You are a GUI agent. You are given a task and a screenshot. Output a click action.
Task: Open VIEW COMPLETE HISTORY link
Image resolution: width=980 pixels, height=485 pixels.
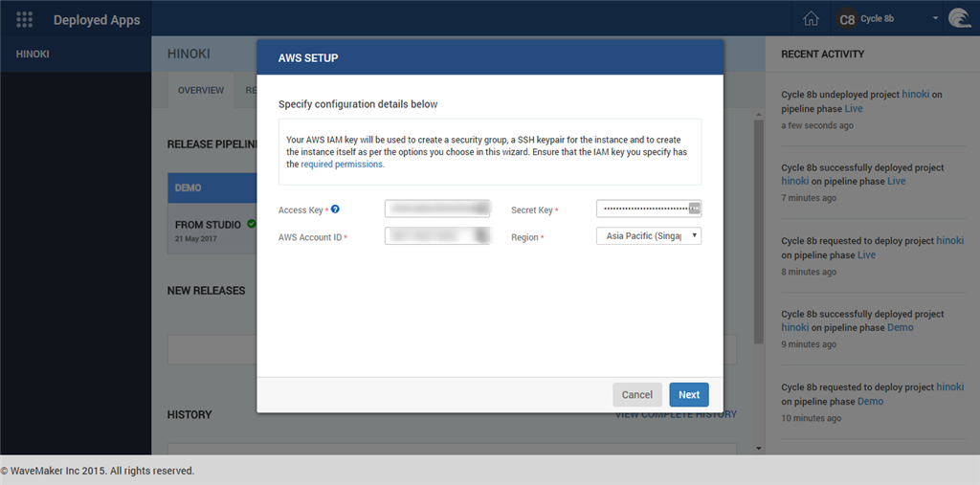tap(676, 414)
